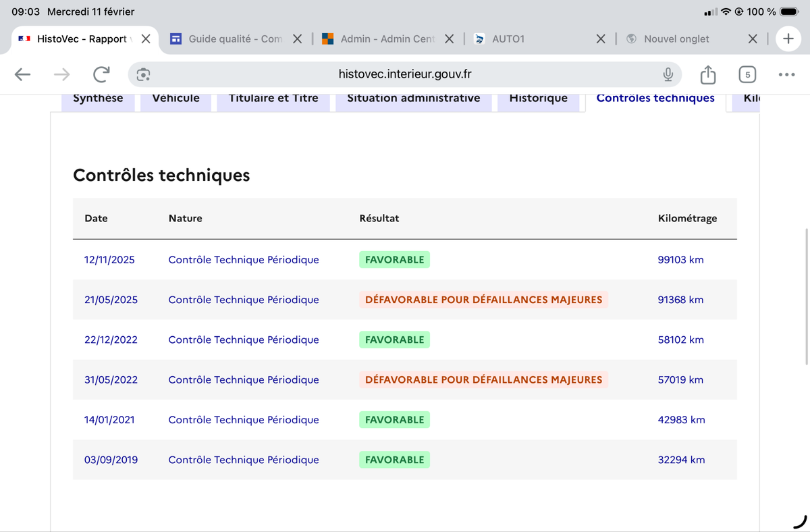810x532 pixels.
Task: Close the AUTO1 tab
Action: 601,38
